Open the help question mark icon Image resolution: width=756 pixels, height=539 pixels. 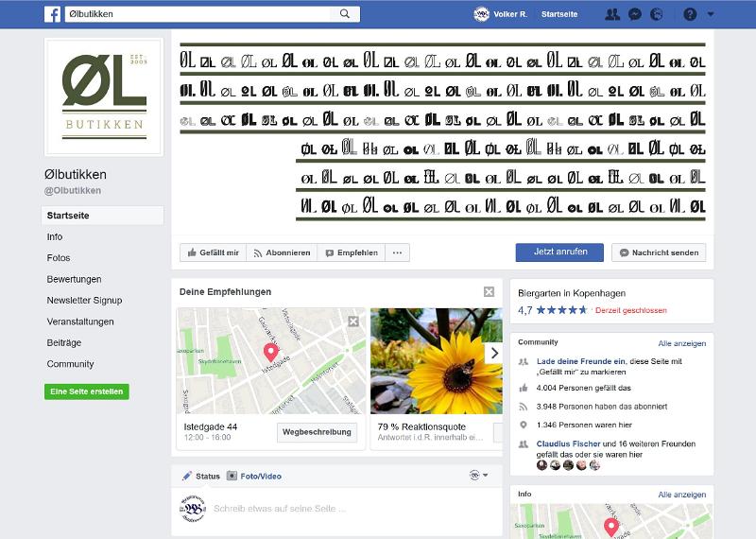pyautogui.click(x=690, y=14)
